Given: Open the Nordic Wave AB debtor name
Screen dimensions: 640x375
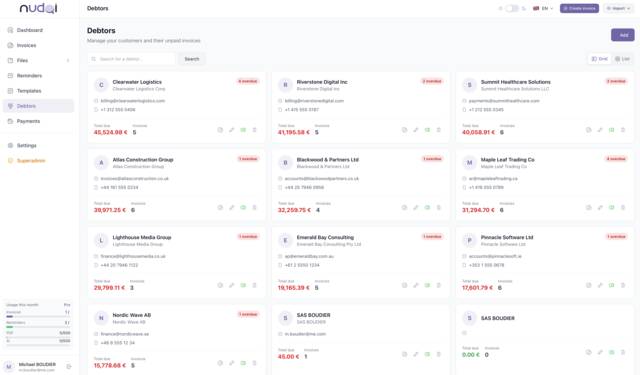Looking at the screenshot, I should (132, 315).
